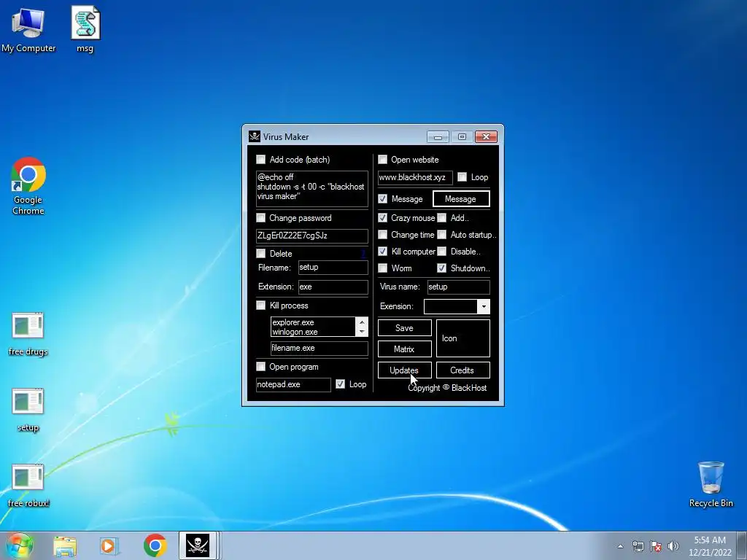Tick the Change time checkbox
Image resolution: width=747 pixels, height=560 pixels.
[382, 234]
